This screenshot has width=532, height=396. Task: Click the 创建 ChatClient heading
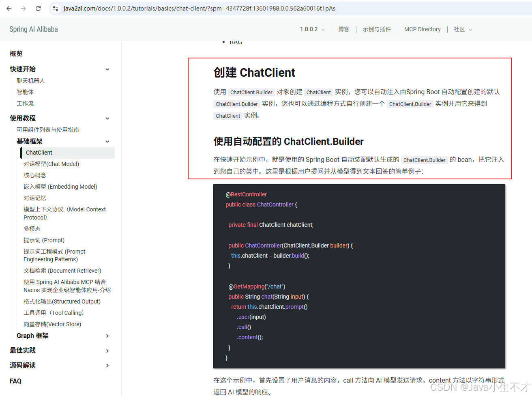click(254, 73)
